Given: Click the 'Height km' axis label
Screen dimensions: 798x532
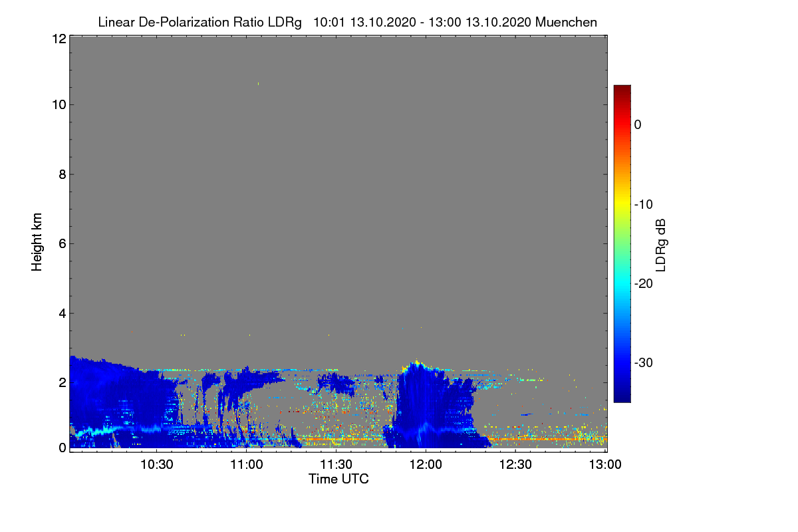Looking at the screenshot, I should (x=37, y=242).
